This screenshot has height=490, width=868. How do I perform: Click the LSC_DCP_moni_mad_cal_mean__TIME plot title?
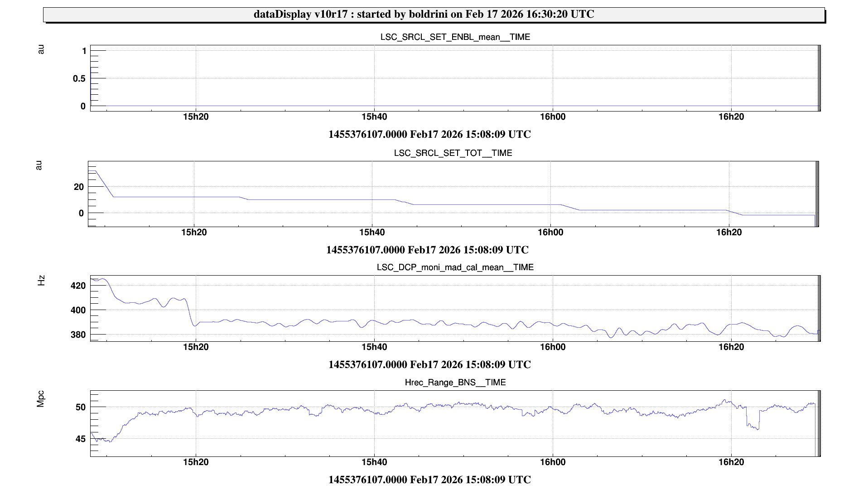click(455, 267)
